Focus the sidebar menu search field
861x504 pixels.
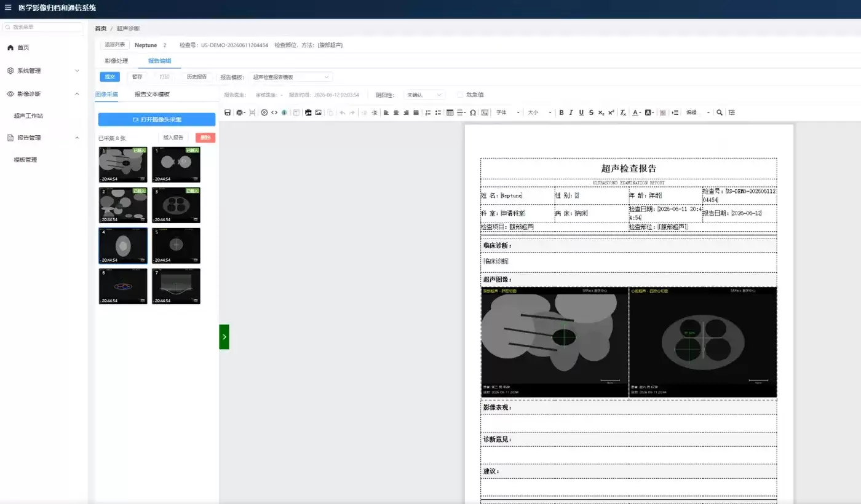[x=42, y=27]
